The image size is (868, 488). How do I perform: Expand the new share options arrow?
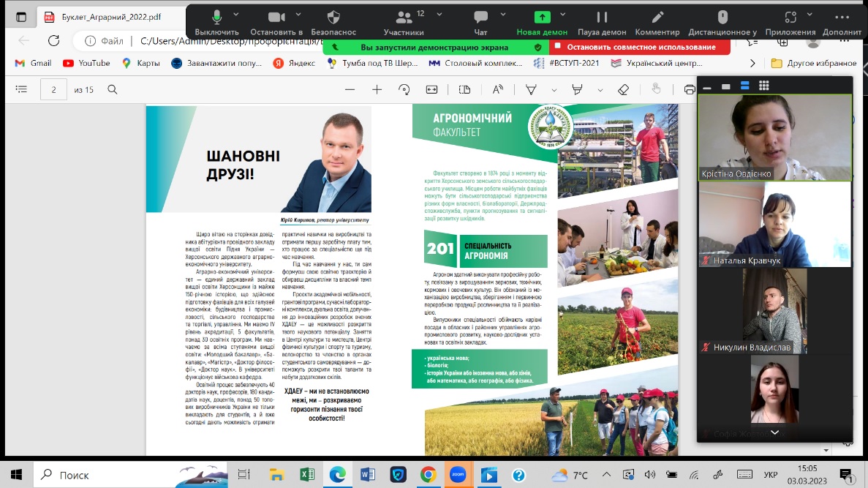(563, 15)
